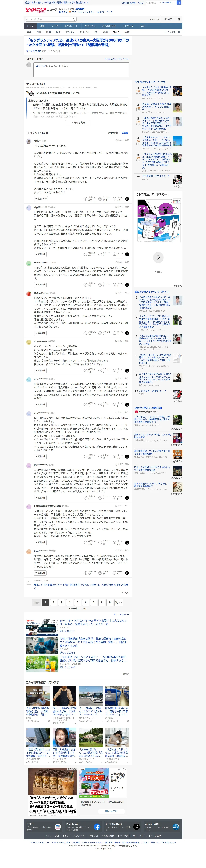206x868 pixels.
Task: Sort comments by 新着順
Action: click(125, 133)
